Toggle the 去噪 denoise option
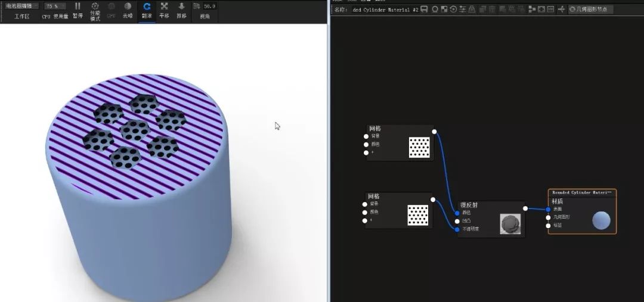Image resolution: width=644 pixels, height=302 pixels. point(128,10)
